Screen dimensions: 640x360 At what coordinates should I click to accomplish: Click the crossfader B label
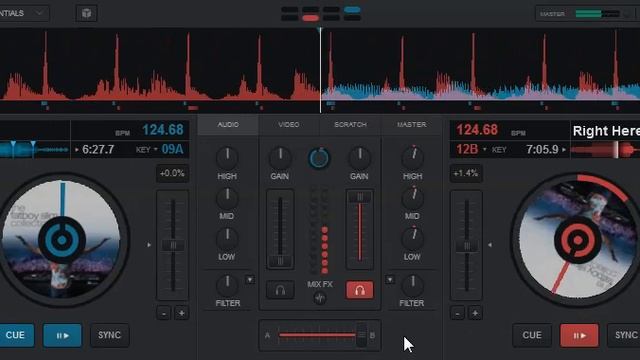[372, 336]
